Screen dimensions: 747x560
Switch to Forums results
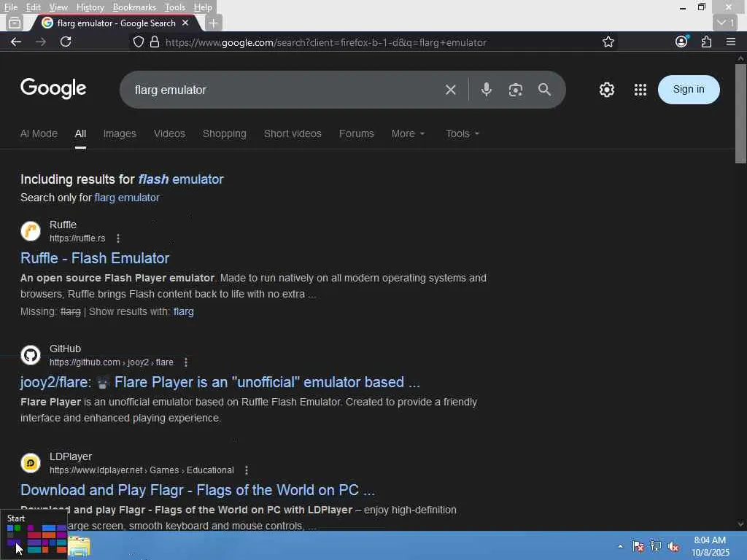[x=356, y=134]
